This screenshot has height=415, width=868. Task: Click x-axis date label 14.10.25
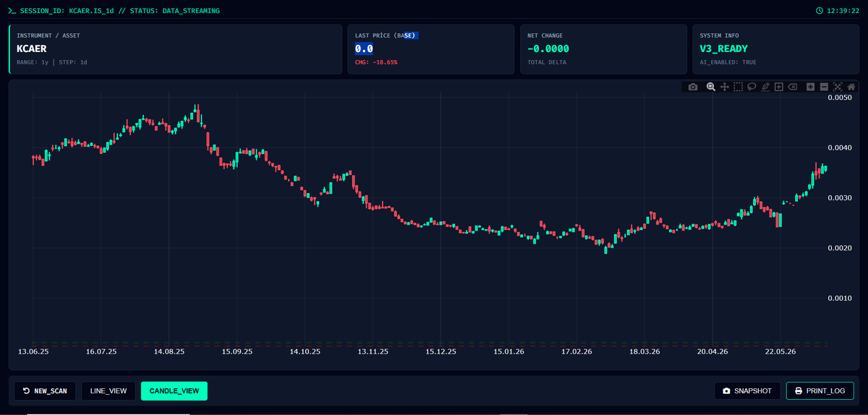click(305, 352)
